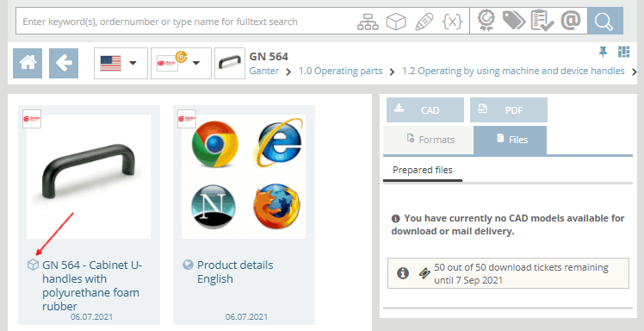Open the 1.2 Operating by using handles breadcrumb
Viewport: 644px width, 331px height.
tap(513, 71)
